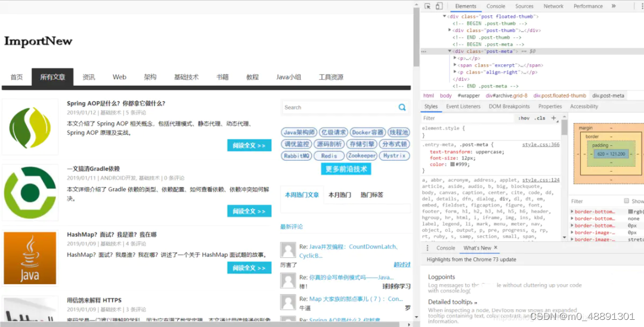Collapse the div post-meta node
Screen dimensions: 644x327
[450, 51]
